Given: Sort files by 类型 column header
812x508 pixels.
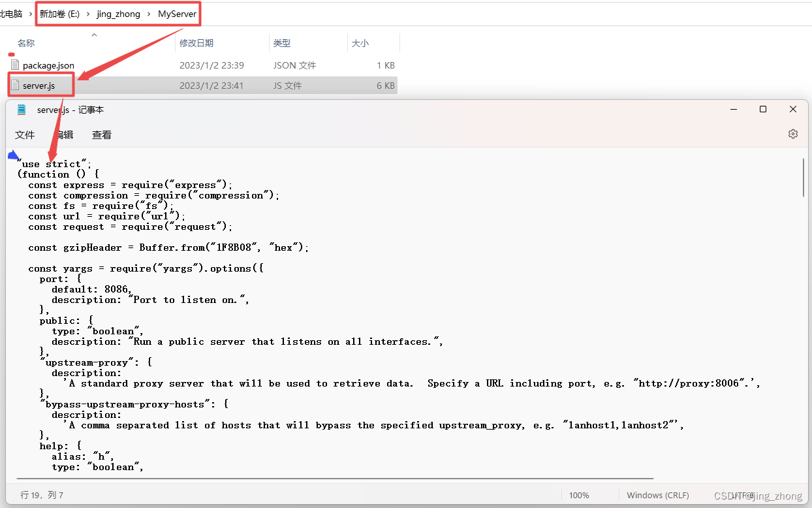Looking at the screenshot, I should tap(282, 43).
